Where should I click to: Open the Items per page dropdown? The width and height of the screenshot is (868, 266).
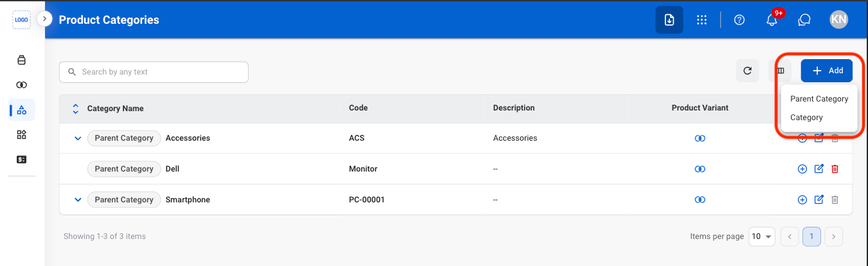pos(762,236)
